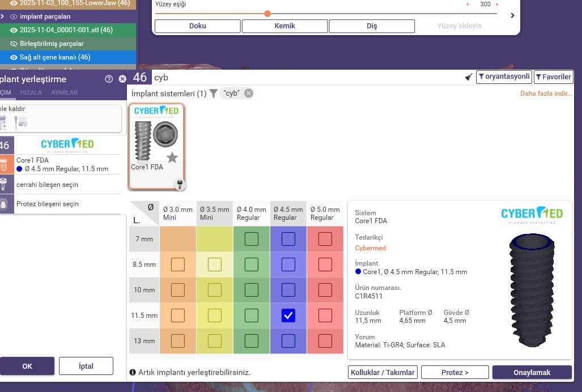Screen dimensions: 582x392
Task: Click the funnel filter icon beside İmplant sistemleri
Action: click(213, 93)
